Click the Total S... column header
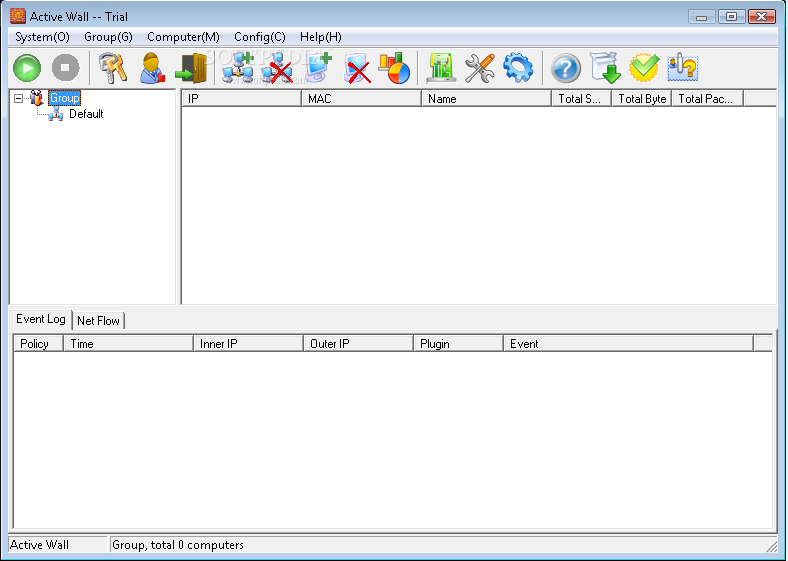Image resolution: width=788 pixels, height=561 pixels. tap(582, 99)
